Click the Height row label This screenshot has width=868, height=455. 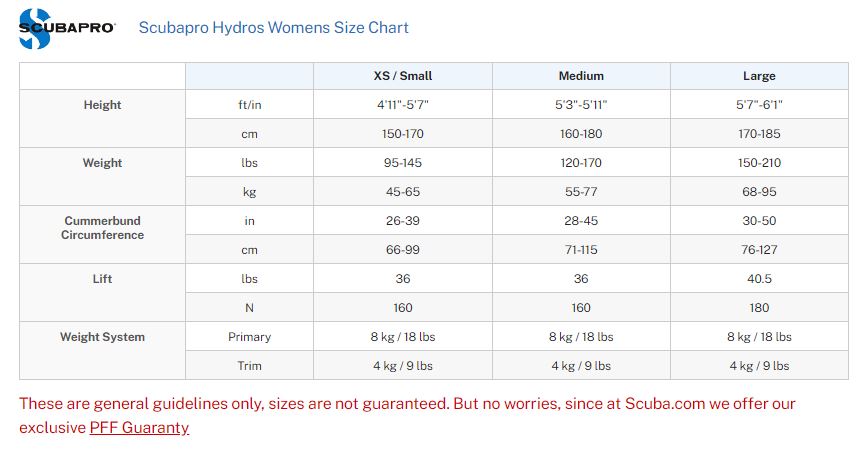click(x=102, y=105)
